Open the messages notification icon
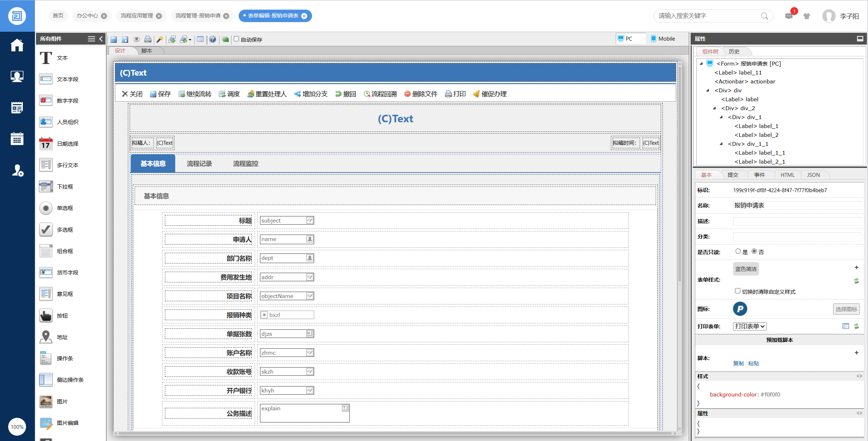Viewport: 868px width, 441px height. [789, 16]
